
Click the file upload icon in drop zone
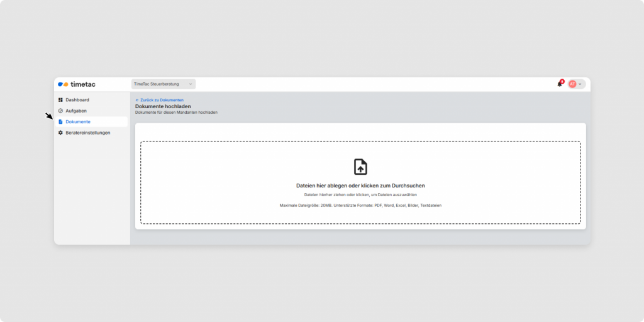tap(360, 167)
